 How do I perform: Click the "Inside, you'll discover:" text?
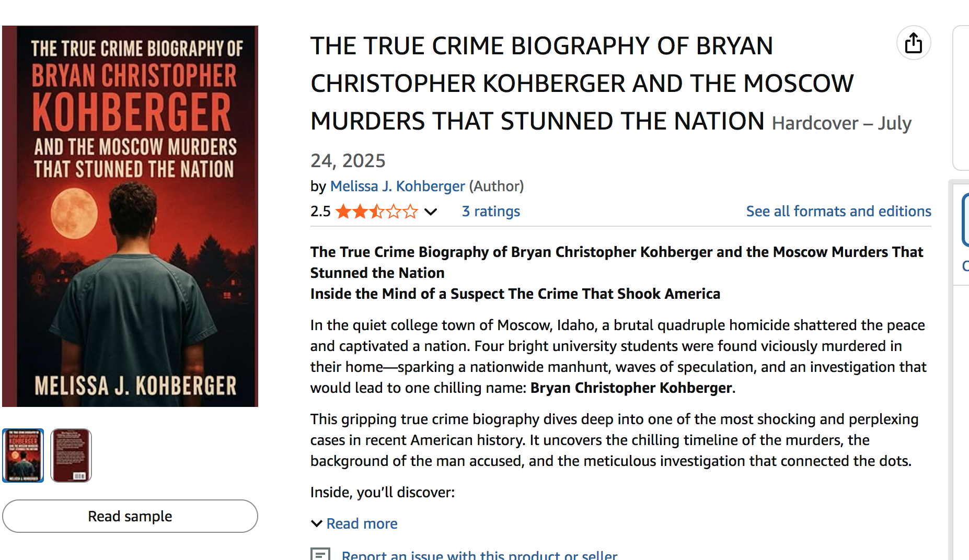pos(383,492)
